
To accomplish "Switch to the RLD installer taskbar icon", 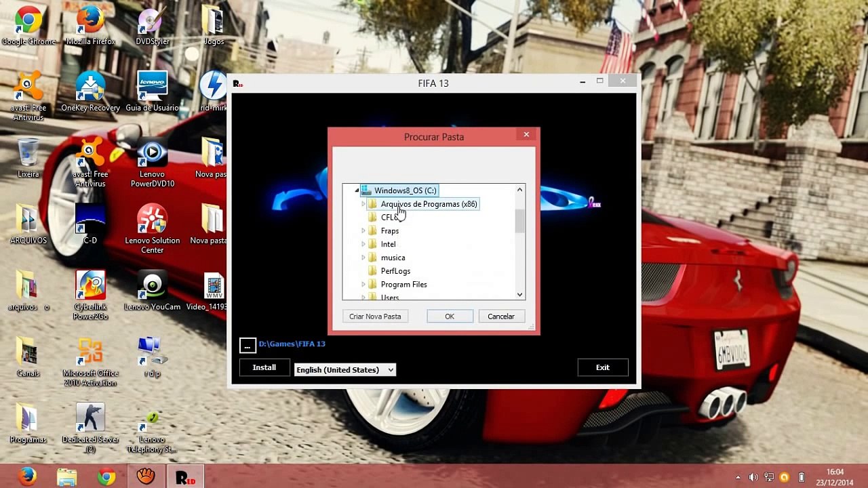I will [x=184, y=476].
